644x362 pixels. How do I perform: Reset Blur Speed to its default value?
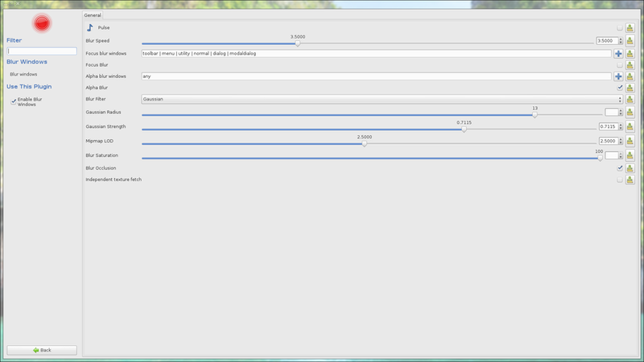(x=630, y=41)
